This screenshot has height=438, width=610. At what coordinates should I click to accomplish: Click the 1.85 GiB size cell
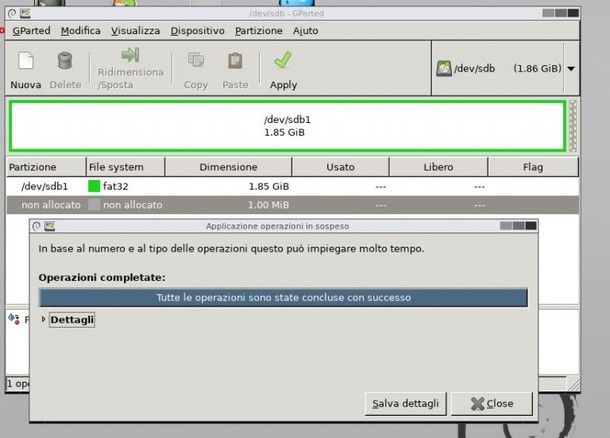tap(269, 187)
